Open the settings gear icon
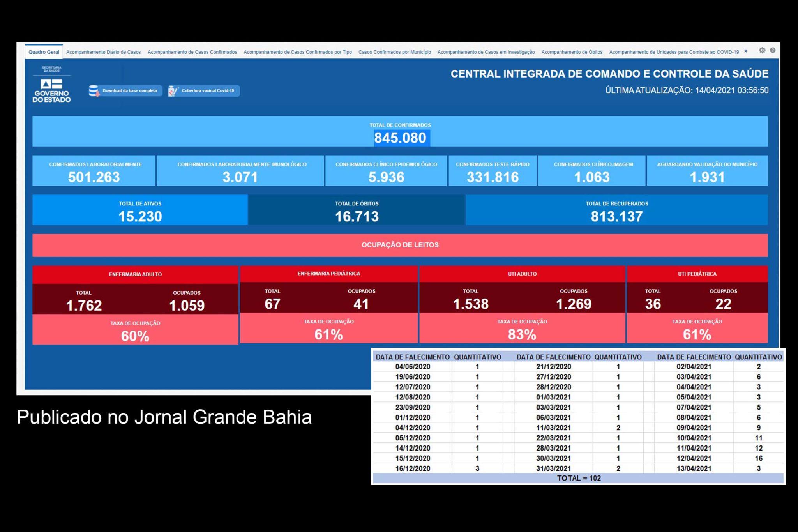Screen dimensions: 798x532 tap(762, 50)
